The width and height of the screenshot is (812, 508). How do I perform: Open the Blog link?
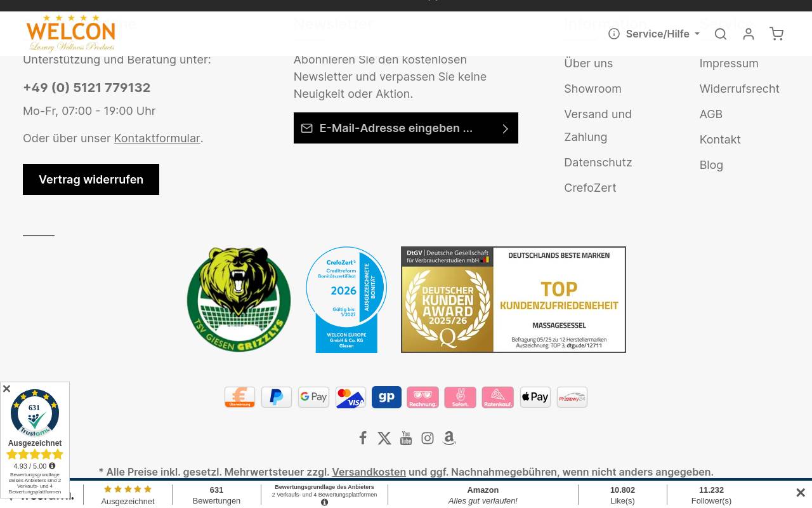click(x=711, y=164)
